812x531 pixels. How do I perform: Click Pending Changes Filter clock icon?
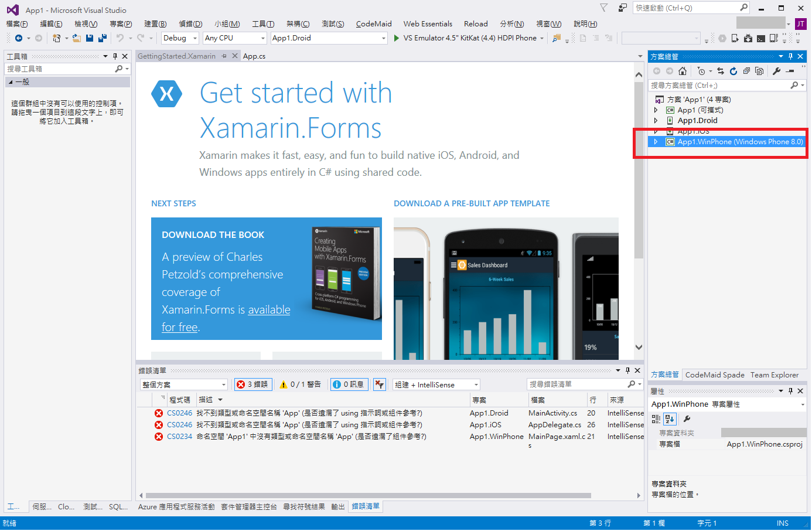tap(701, 71)
